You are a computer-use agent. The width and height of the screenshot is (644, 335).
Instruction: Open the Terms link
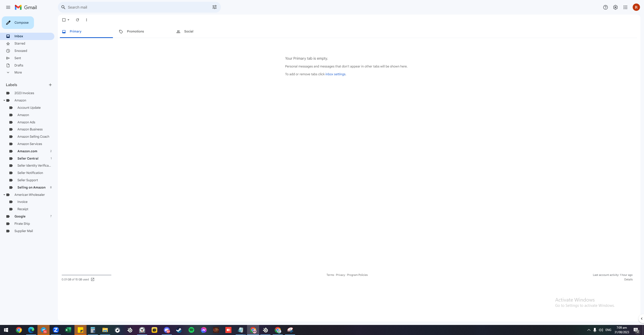click(x=330, y=275)
